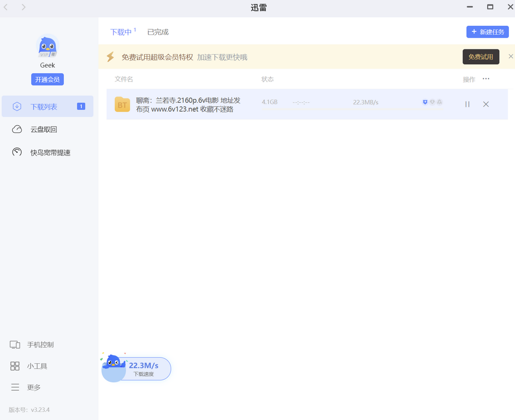Delete the download task with X
Viewport: 515px width, 420px height.
pyautogui.click(x=486, y=104)
